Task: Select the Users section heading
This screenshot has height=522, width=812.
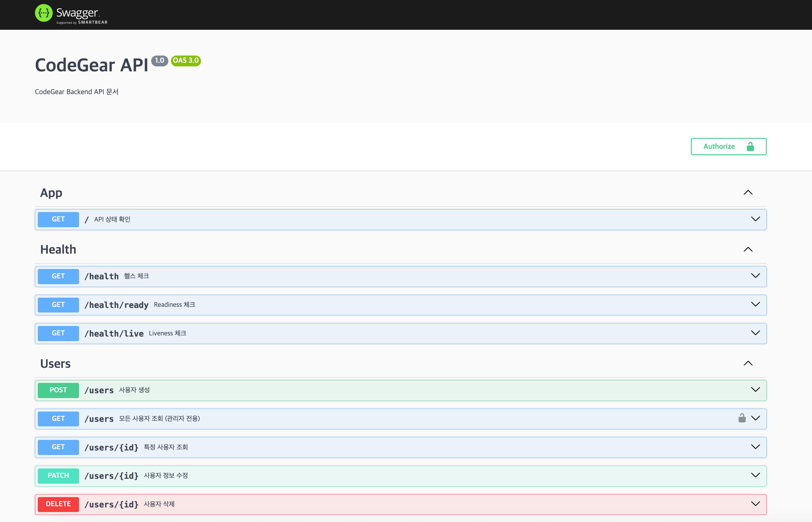Action: (x=55, y=364)
